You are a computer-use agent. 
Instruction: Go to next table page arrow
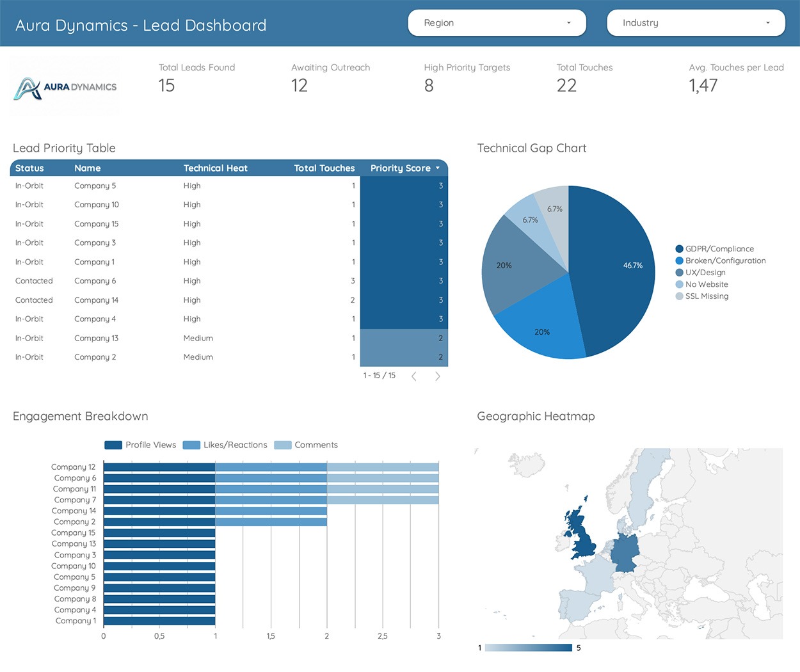pyautogui.click(x=438, y=376)
